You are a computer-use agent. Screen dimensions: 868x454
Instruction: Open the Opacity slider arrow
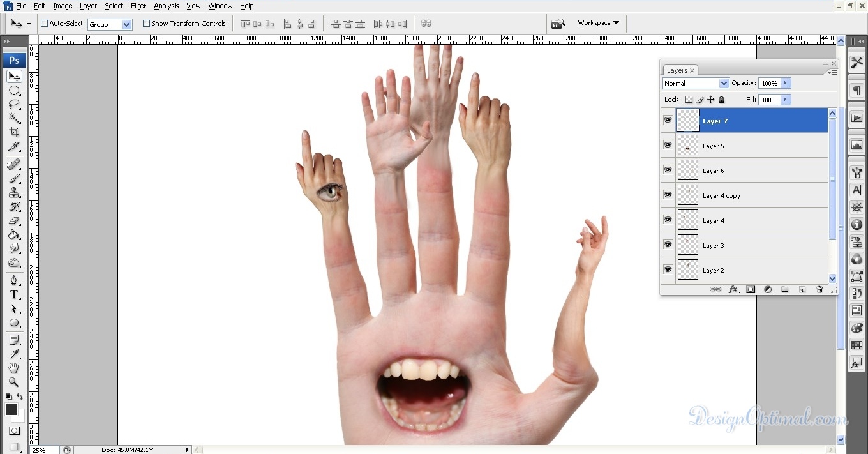786,83
